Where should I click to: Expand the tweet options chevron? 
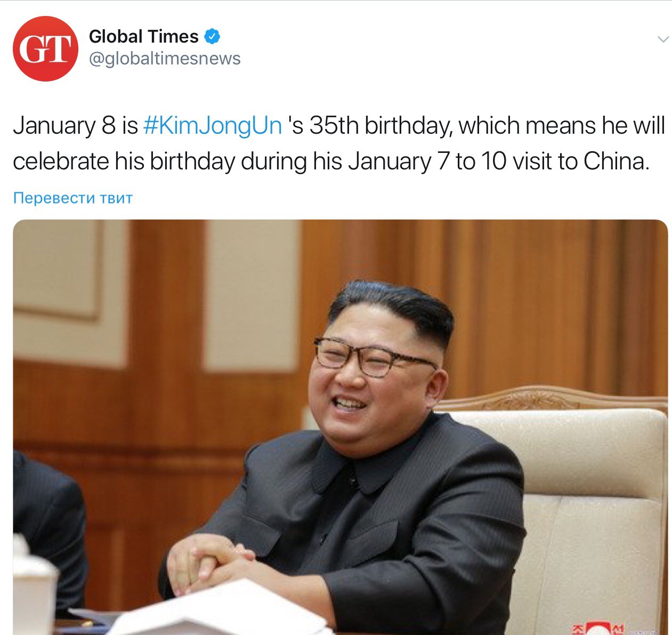click(x=663, y=39)
